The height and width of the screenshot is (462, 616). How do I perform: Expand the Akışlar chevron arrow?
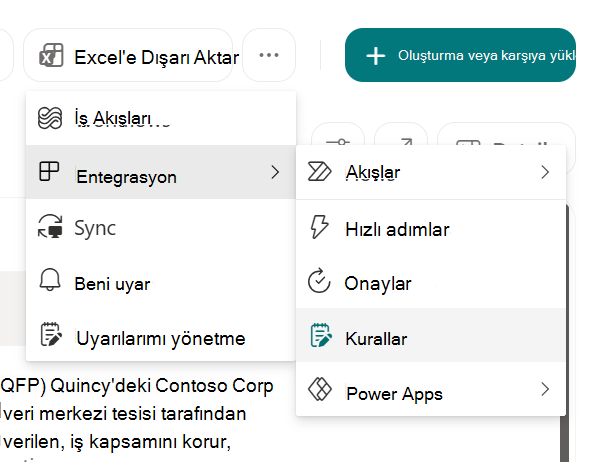[545, 172]
